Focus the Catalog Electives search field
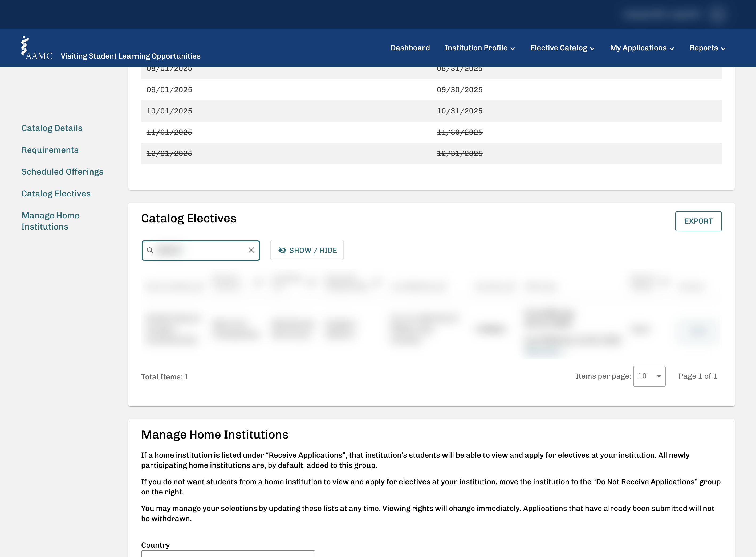The image size is (756, 557). click(201, 251)
